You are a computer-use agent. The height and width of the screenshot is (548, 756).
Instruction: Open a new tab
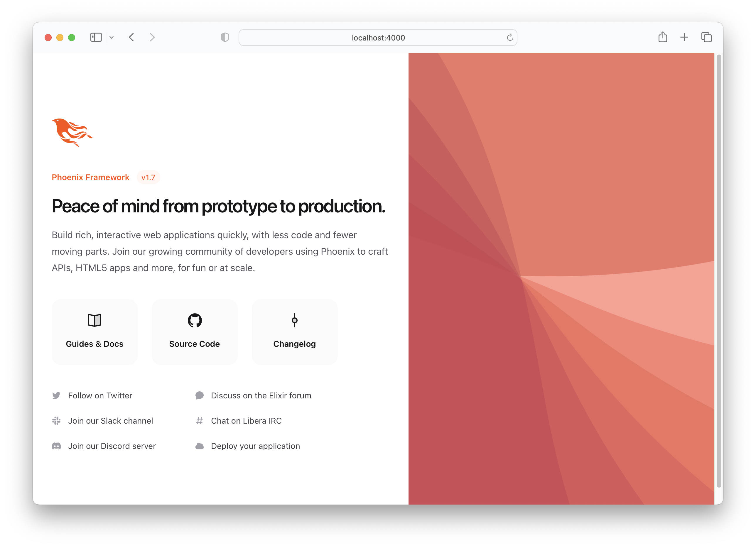(684, 37)
